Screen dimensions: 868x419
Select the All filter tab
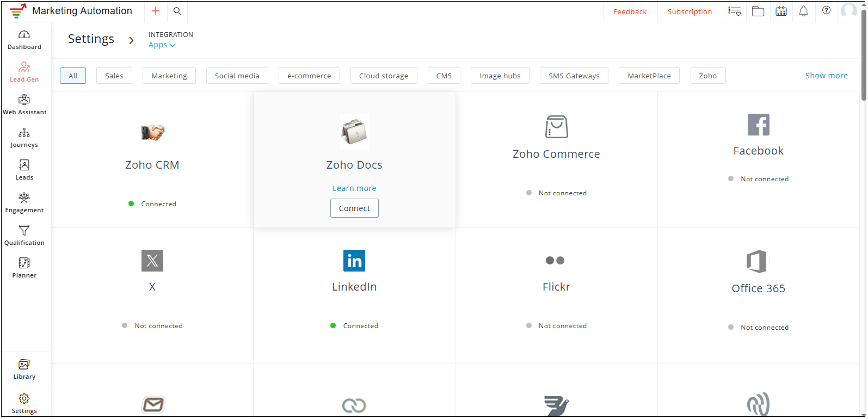pyautogui.click(x=73, y=76)
